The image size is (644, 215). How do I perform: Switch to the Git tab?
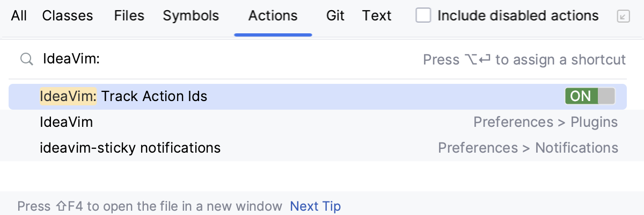pos(335,16)
